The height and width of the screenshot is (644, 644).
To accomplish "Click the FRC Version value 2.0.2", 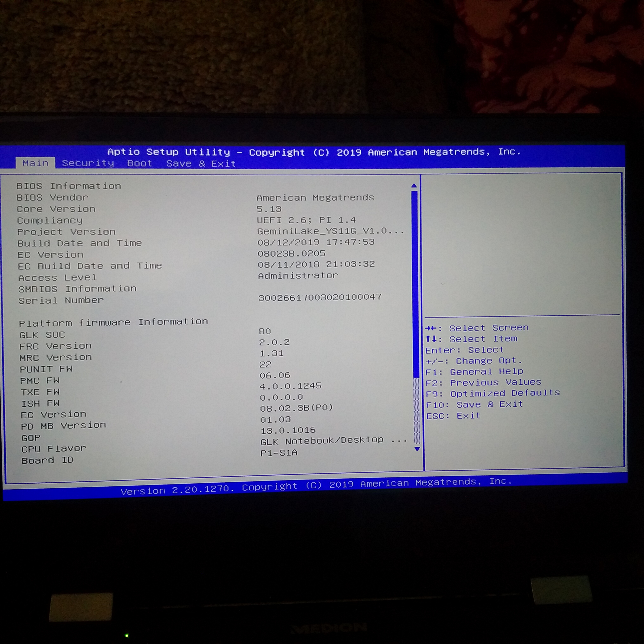I will pyautogui.click(x=274, y=342).
